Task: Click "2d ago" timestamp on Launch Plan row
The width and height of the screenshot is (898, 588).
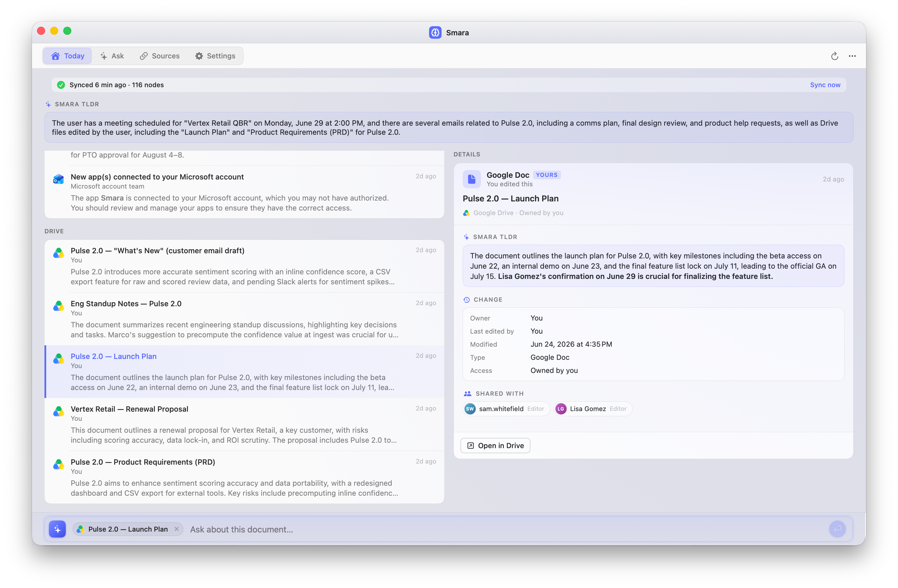Action: [426, 356]
